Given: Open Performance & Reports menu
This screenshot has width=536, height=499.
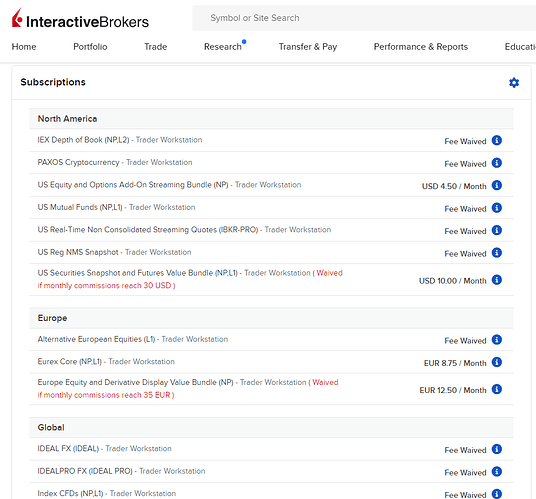Looking at the screenshot, I should pyautogui.click(x=421, y=47).
